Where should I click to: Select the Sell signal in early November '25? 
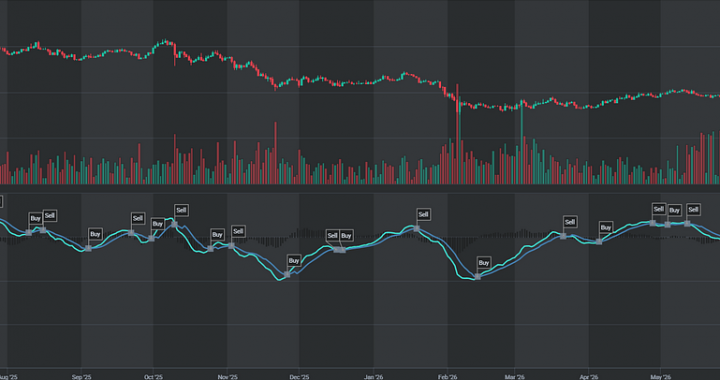click(x=238, y=231)
